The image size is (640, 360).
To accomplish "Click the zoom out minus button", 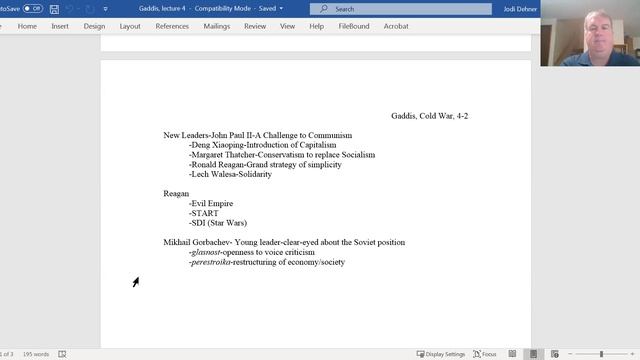I will coord(570,354).
